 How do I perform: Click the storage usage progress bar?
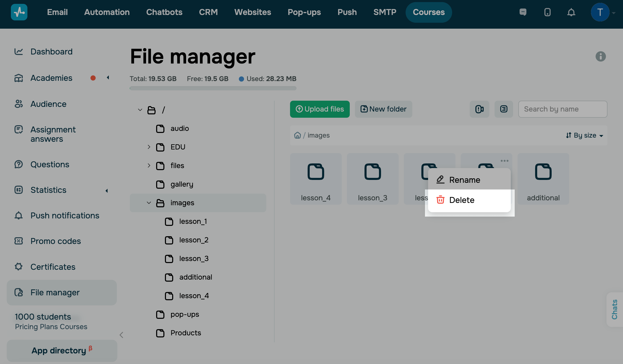click(x=213, y=88)
